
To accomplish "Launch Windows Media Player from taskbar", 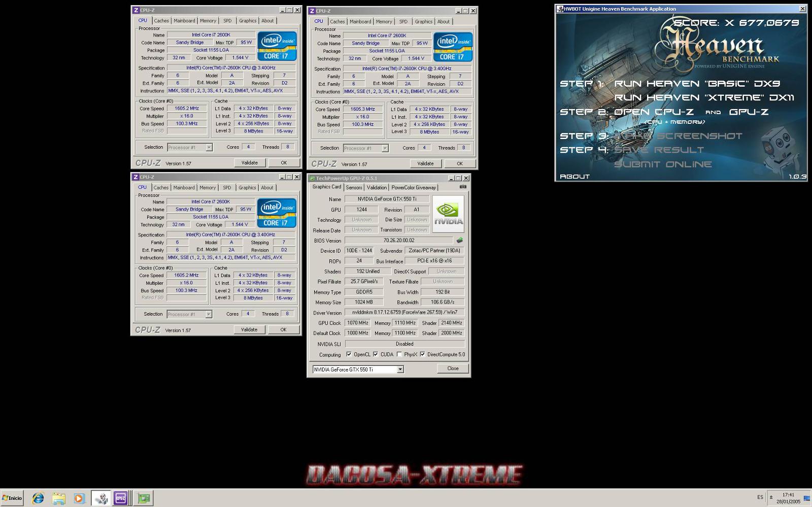I will (79, 498).
